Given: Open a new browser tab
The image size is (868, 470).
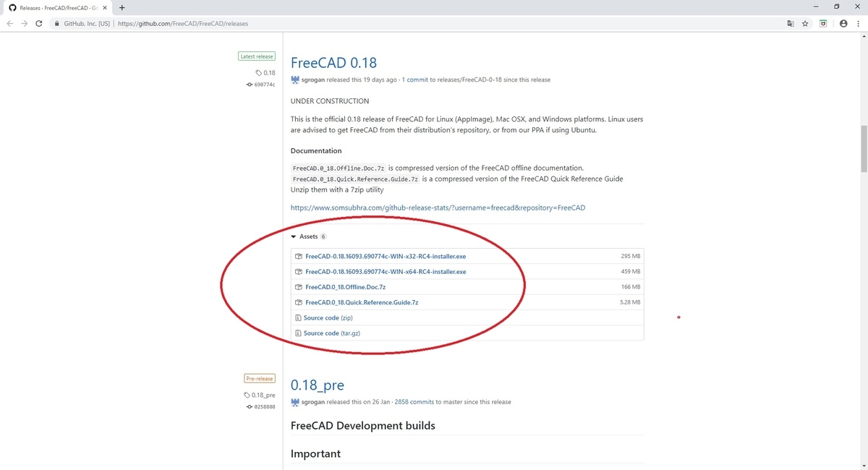Looking at the screenshot, I should 122,7.
